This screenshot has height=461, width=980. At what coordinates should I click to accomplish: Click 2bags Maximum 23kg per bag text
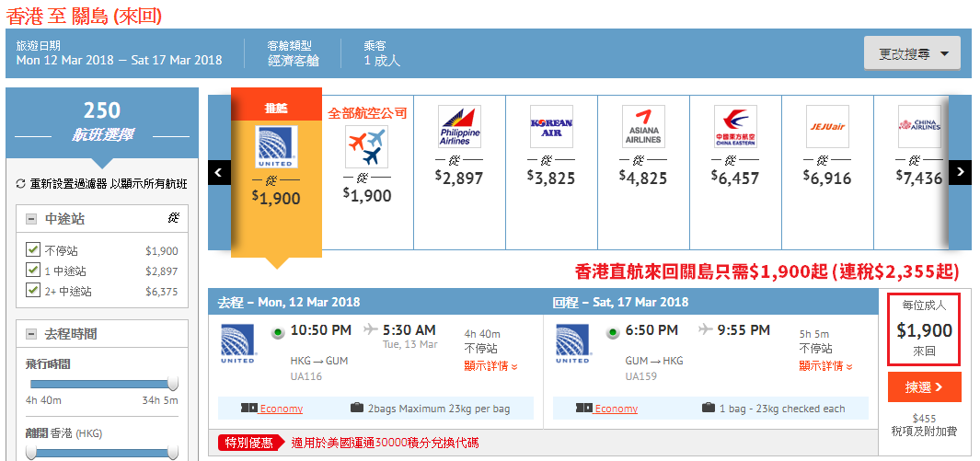tap(439, 409)
